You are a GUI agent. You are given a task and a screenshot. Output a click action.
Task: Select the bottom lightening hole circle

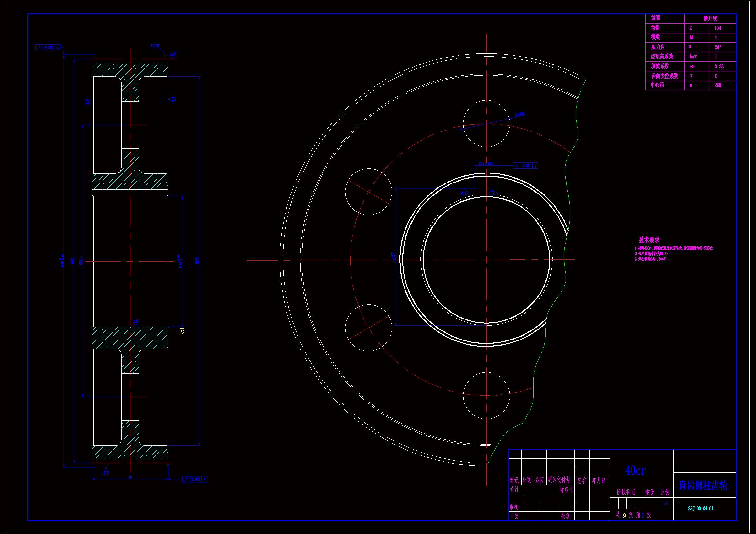486,396
